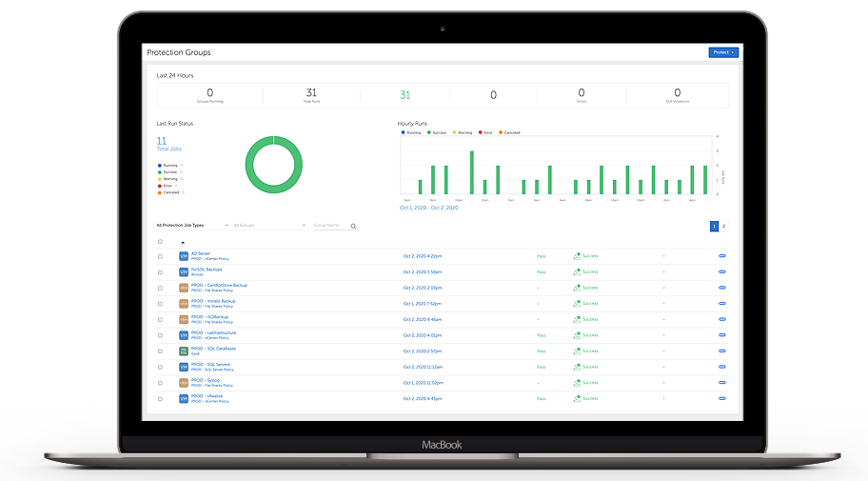The height and width of the screenshot is (481, 868).
Task: Click the View icon for PROD - Syslog
Action: click(x=184, y=383)
